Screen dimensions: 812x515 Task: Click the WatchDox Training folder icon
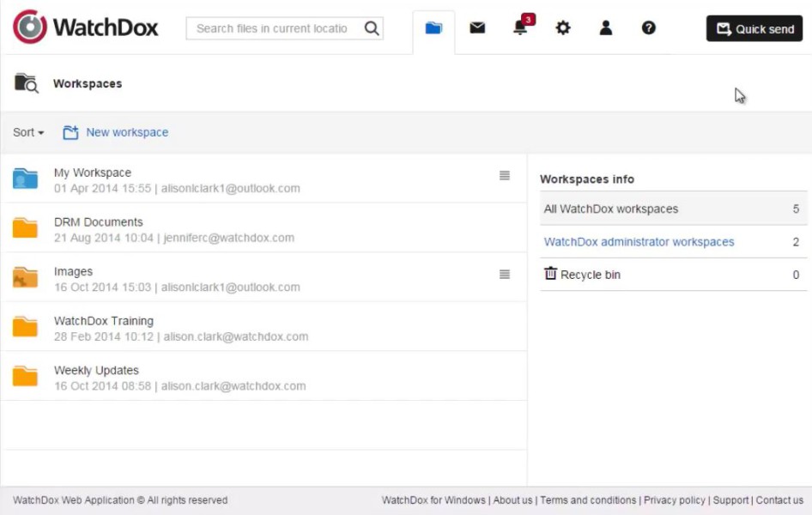tap(25, 327)
